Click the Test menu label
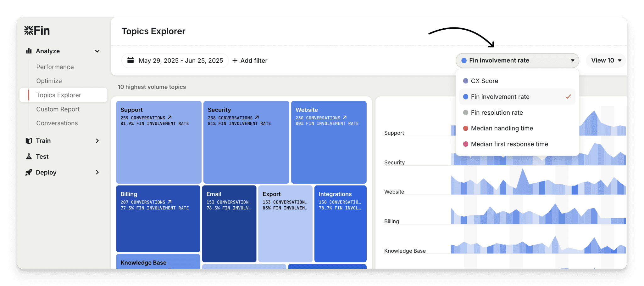 42,157
